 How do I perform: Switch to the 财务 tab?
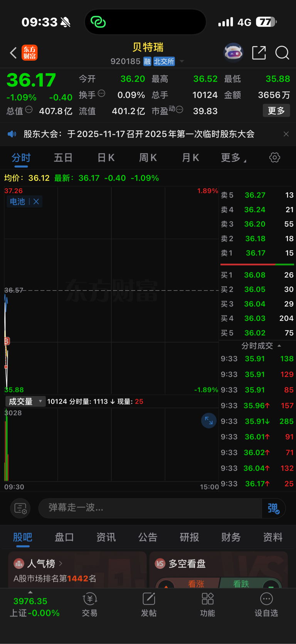pos(231,537)
